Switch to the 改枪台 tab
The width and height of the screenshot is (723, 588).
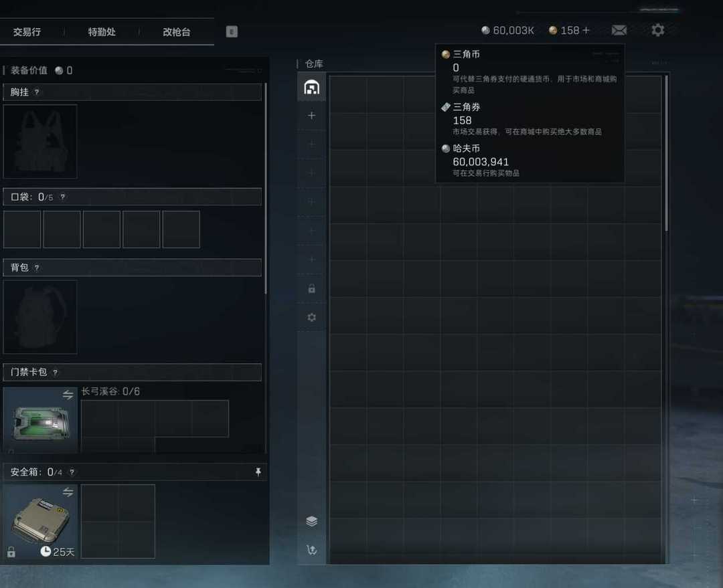pos(177,32)
